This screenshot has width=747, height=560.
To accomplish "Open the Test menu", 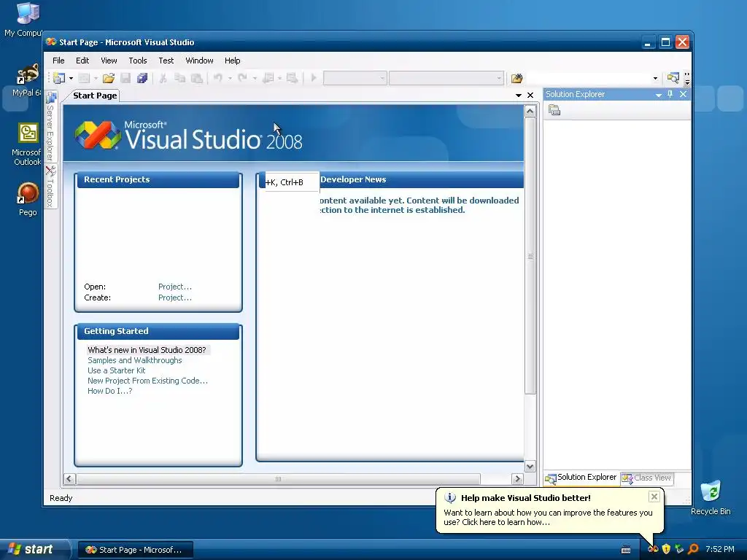I will tap(166, 61).
